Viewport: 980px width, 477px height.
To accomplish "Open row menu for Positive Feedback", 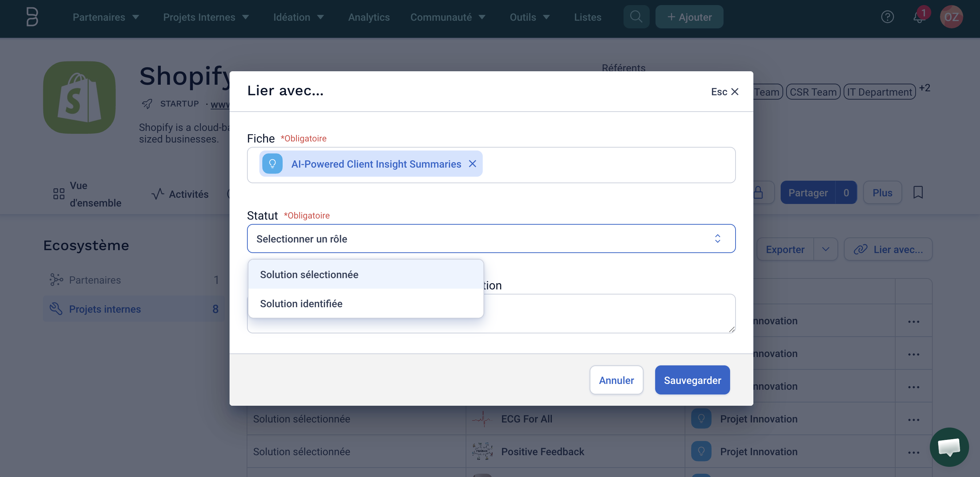I will (913, 452).
